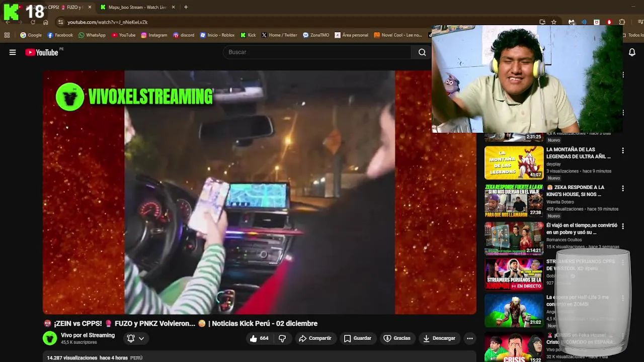The width and height of the screenshot is (644, 362).
Task: Close the Mapu_boo Stream tab
Action: [x=173, y=7]
